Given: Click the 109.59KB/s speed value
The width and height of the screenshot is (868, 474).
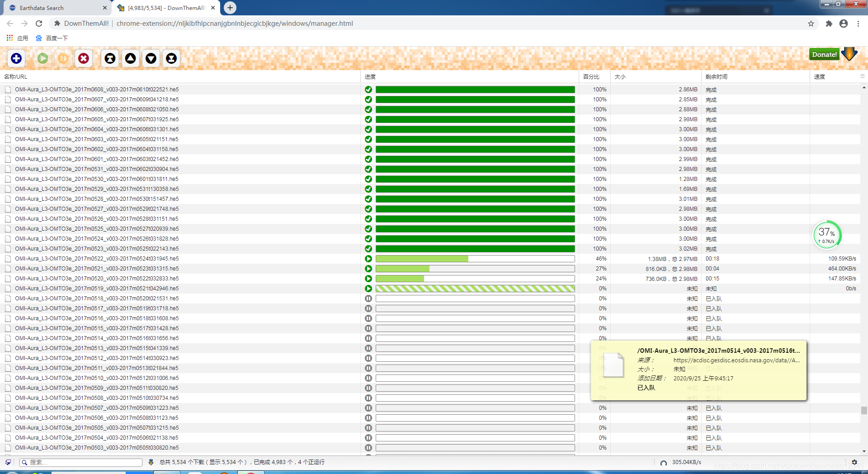Looking at the screenshot, I should [842, 259].
